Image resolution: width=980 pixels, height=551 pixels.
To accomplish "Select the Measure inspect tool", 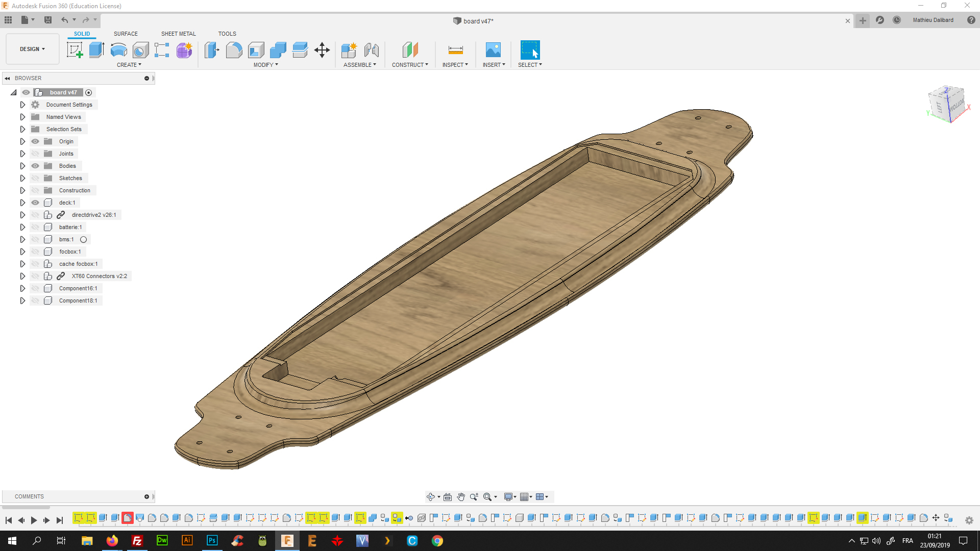I will coord(455,50).
